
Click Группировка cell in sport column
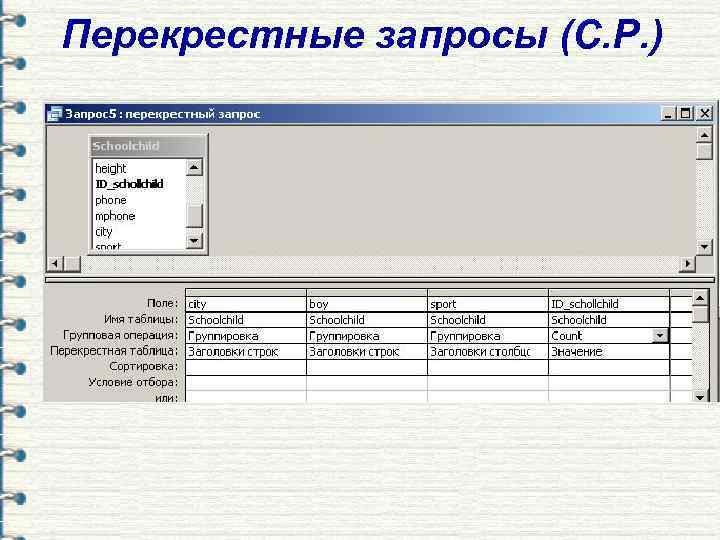click(x=488, y=336)
